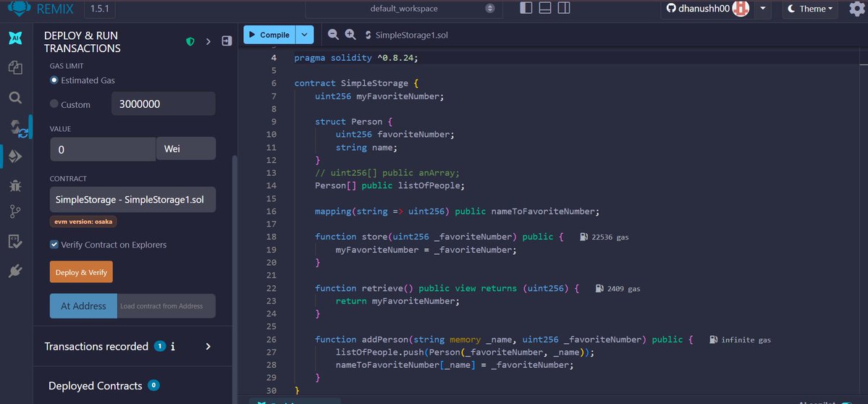Click the panel pin/dock icon beside the title
The height and width of the screenshot is (404, 868).
[x=227, y=41]
